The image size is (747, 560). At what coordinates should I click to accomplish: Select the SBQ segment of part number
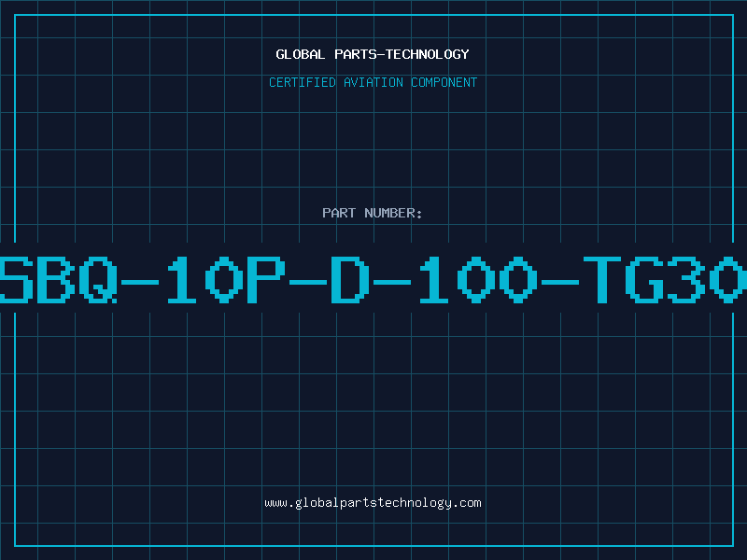(58, 279)
